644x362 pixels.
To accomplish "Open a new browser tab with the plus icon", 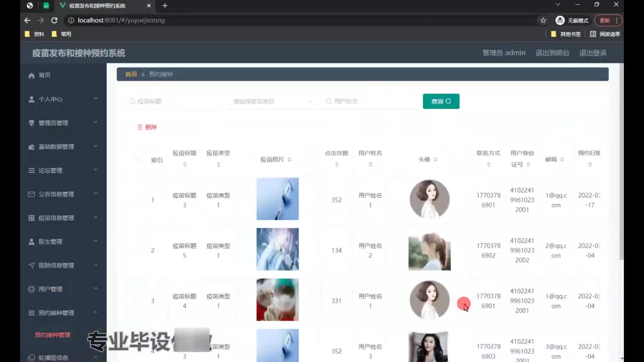I will (165, 6).
